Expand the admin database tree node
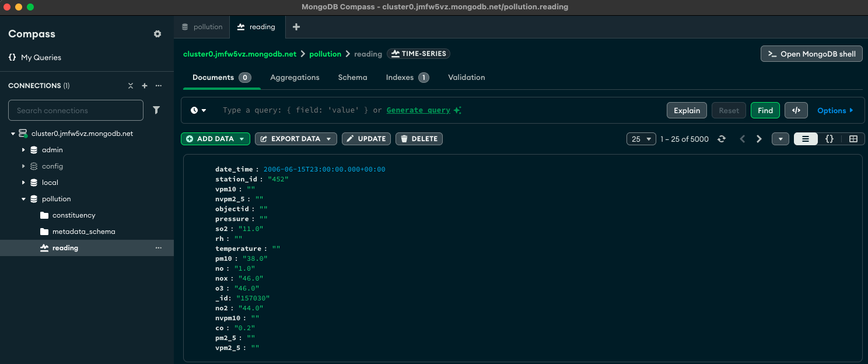The height and width of the screenshot is (364, 868). [23, 150]
